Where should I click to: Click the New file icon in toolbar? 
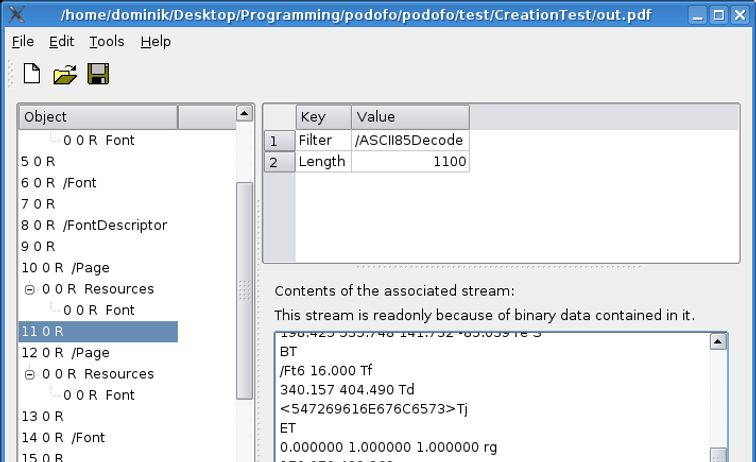click(x=33, y=74)
